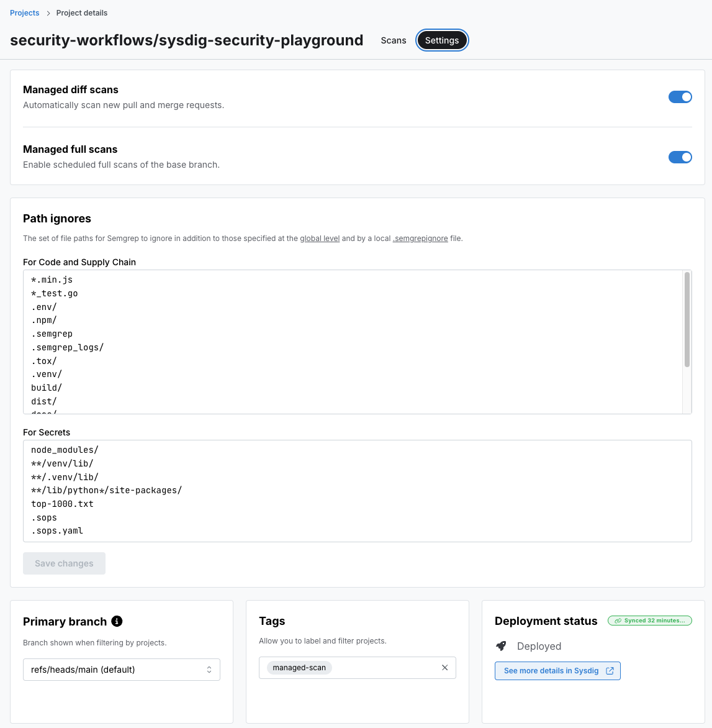Click the Save changes button
Image resolution: width=712 pixels, height=728 pixels.
[64, 563]
